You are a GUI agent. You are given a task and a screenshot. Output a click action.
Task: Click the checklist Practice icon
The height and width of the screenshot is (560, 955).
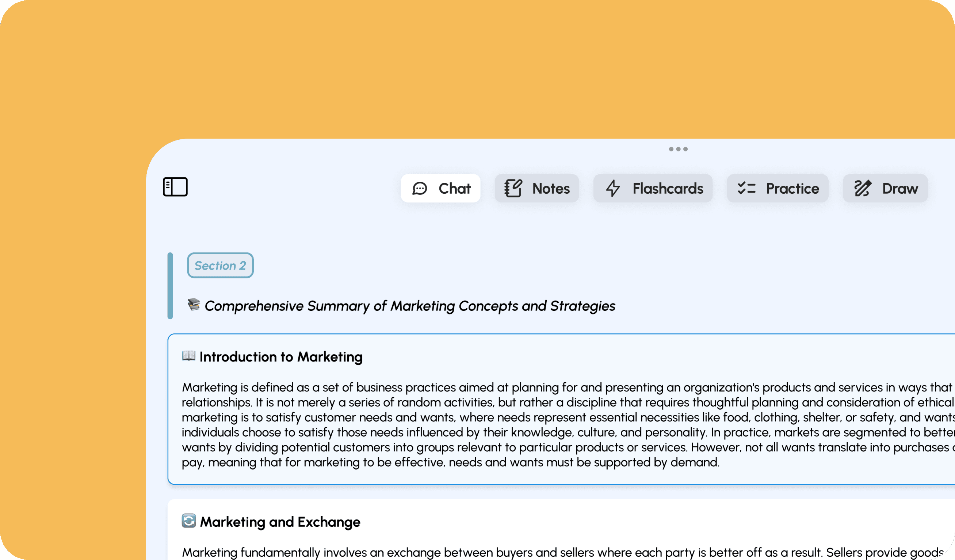[746, 189]
